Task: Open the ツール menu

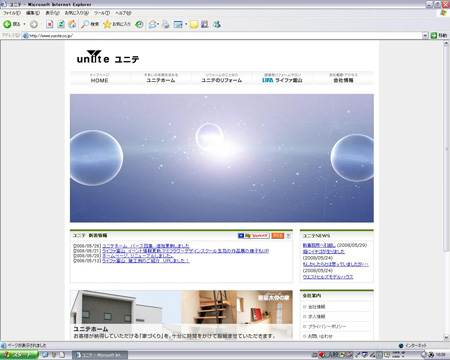Action: (102, 13)
